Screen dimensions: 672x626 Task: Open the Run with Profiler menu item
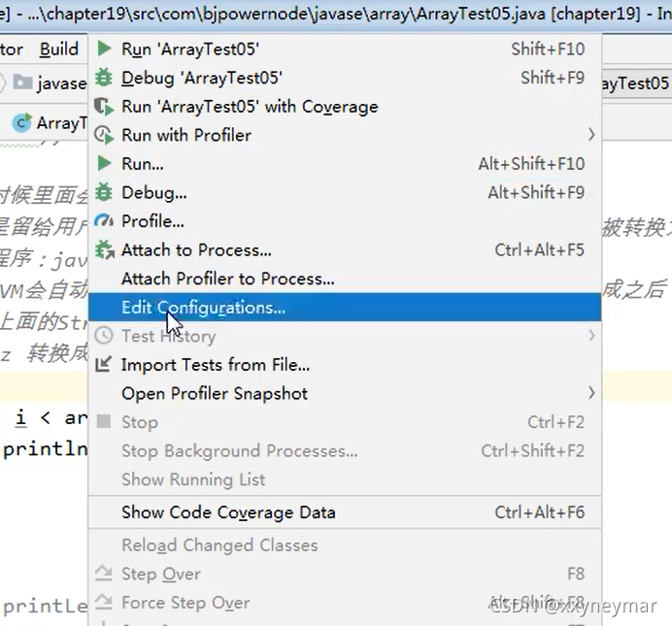345,135
